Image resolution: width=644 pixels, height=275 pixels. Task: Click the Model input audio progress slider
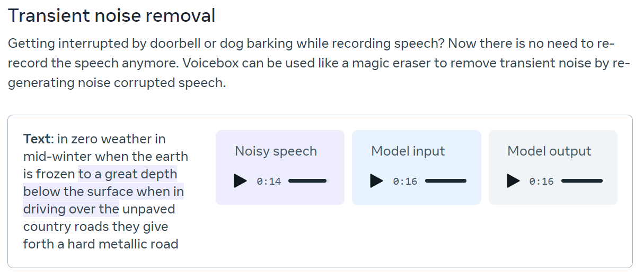point(446,181)
